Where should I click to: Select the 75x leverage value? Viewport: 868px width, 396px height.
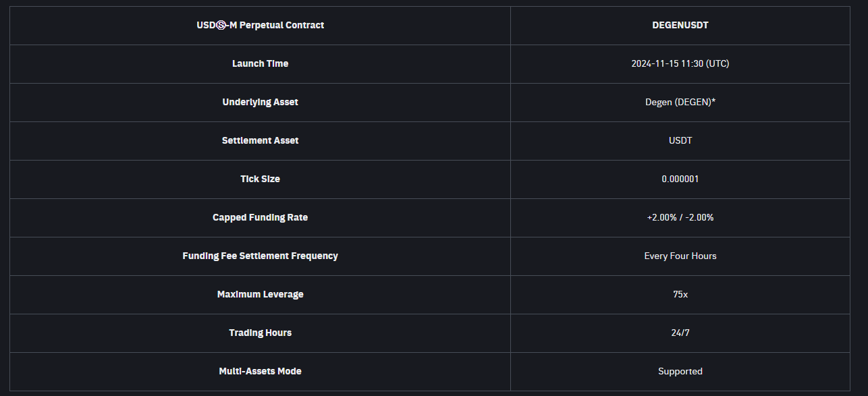pos(680,294)
